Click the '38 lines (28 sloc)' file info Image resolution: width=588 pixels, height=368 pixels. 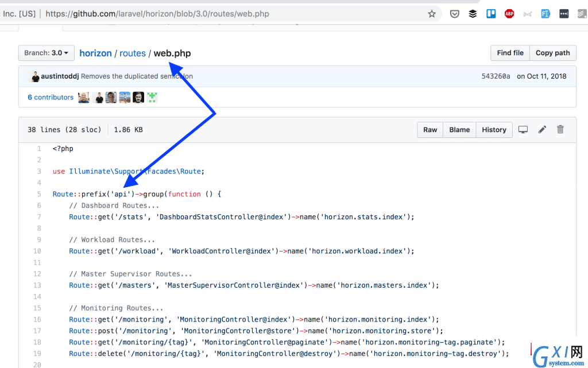64,130
